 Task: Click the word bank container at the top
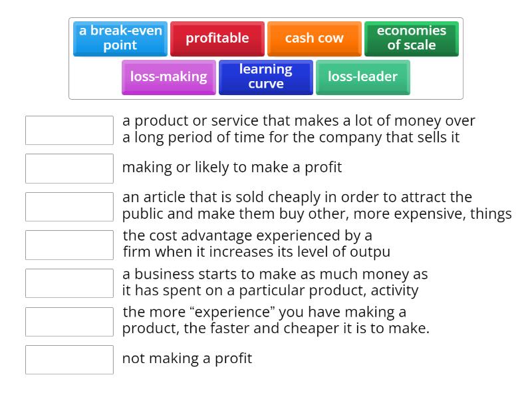click(x=266, y=57)
